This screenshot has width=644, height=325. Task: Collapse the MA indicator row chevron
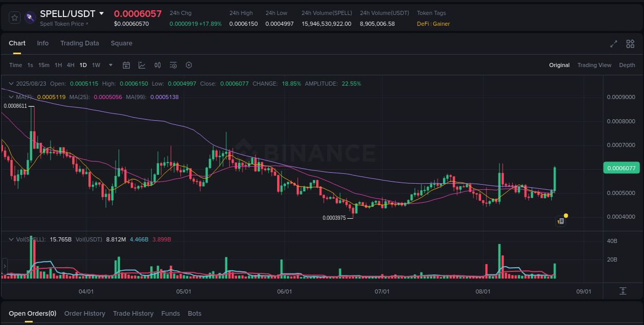11,96
